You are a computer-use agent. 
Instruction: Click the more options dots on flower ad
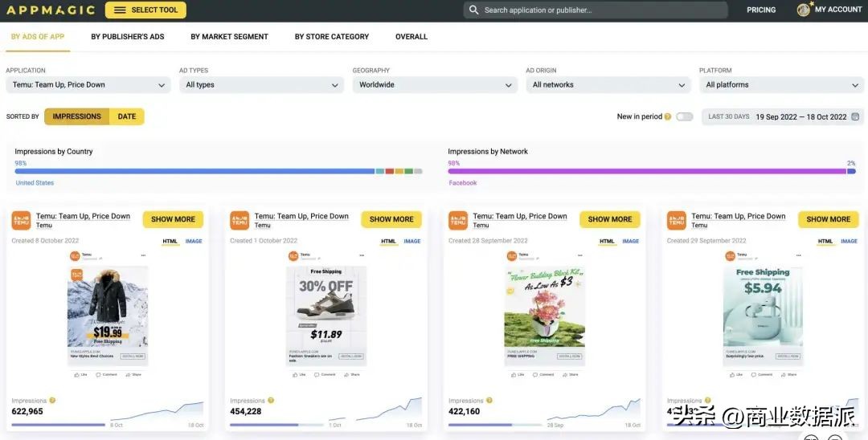tap(580, 255)
